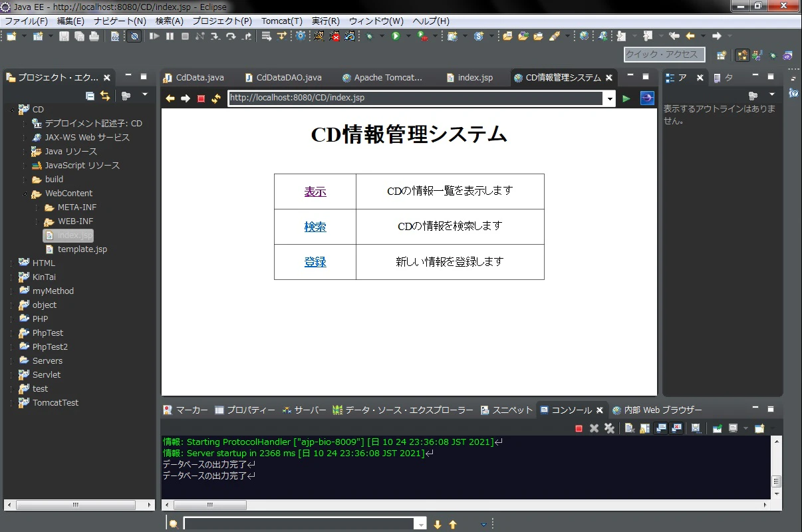Viewport: 802px width, 532px height.
Task: Click the Start Tomcat cat icon
Action: point(319,36)
